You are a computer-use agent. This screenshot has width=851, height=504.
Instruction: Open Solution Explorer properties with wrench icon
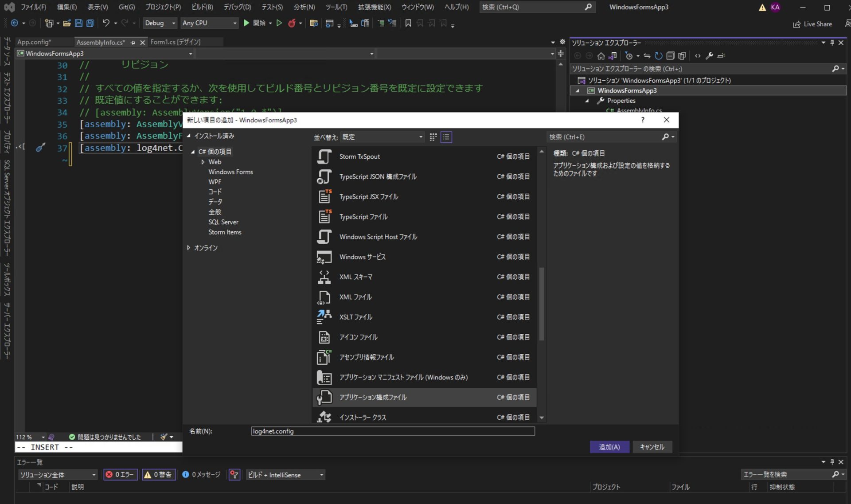(x=710, y=56)
